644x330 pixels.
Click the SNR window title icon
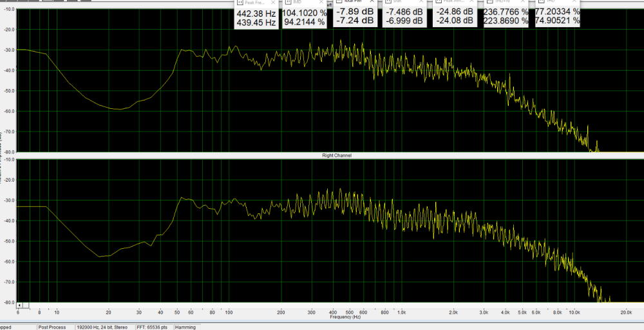[x=388, y=3]
